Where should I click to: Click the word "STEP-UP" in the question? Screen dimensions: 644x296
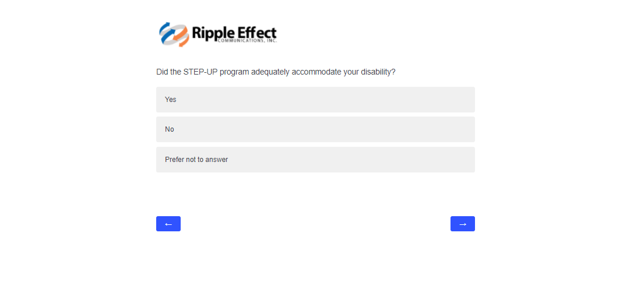pos(200,72)
